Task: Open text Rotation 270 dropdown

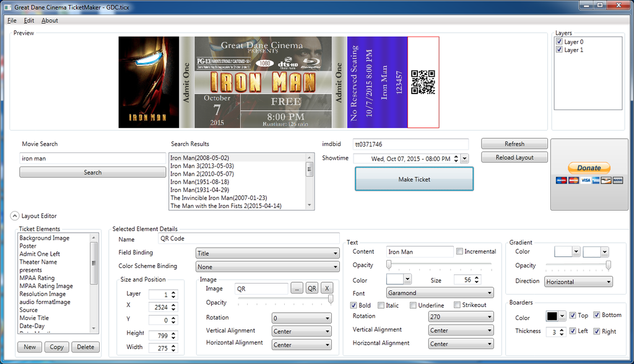Action: 461,317
